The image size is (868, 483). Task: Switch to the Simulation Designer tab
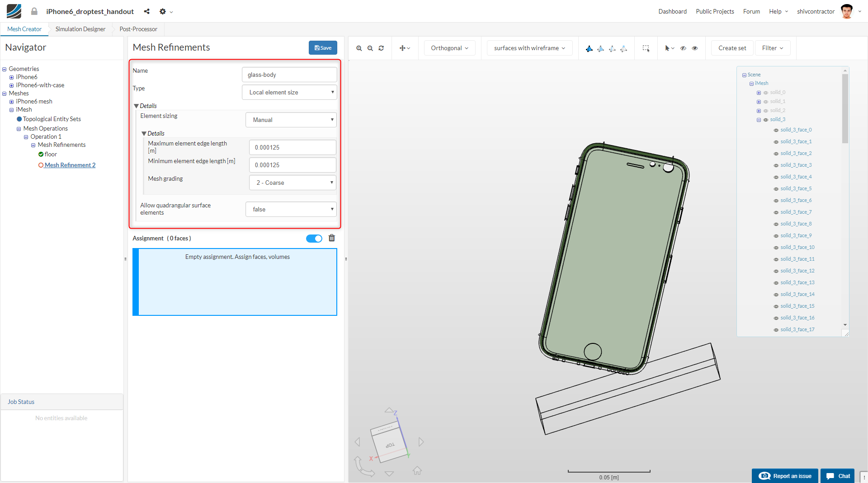point(80,29)
